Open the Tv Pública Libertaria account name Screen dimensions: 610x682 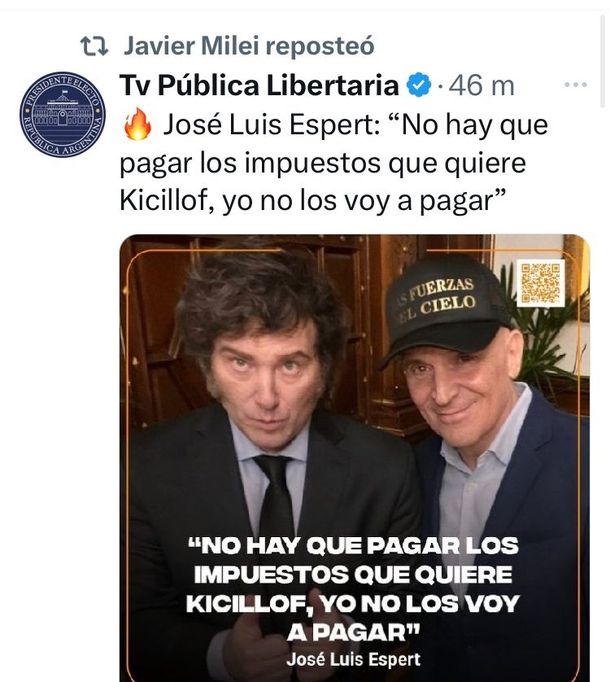click(259, 85)
